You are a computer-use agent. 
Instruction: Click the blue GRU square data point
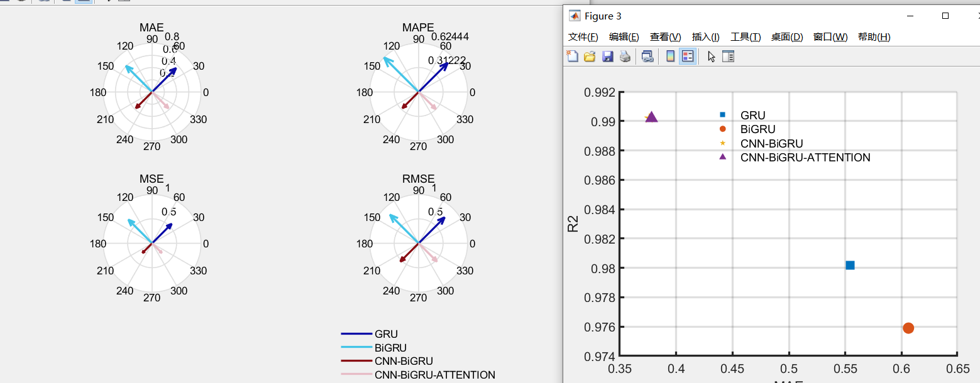tap(850, 265)
